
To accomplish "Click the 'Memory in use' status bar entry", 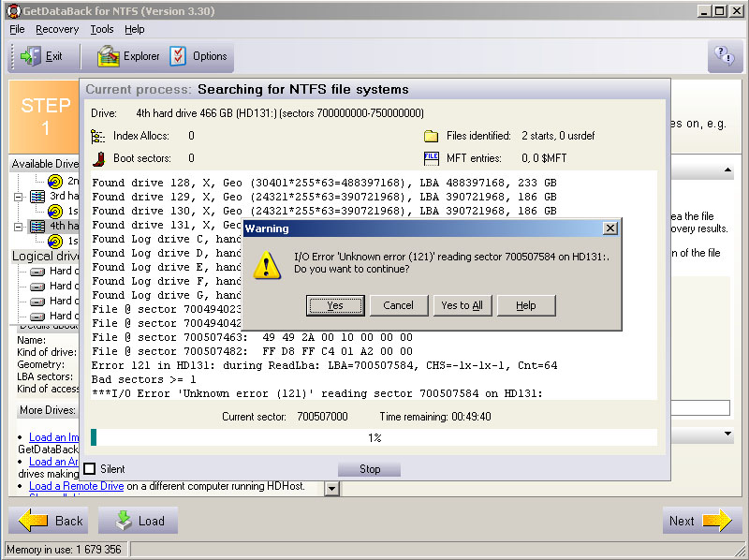I will click(x=64, y=550).
